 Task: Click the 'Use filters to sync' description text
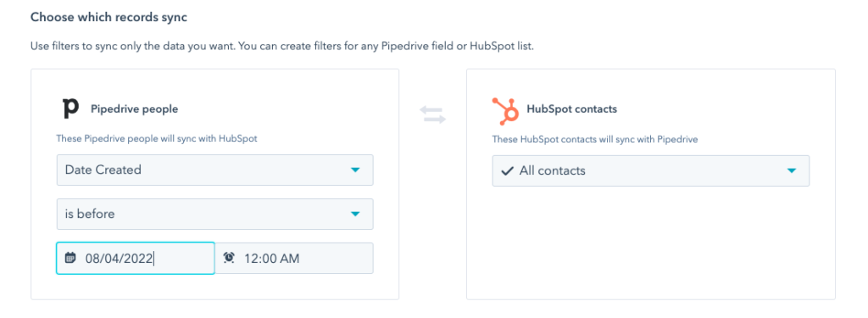point(282,47)
